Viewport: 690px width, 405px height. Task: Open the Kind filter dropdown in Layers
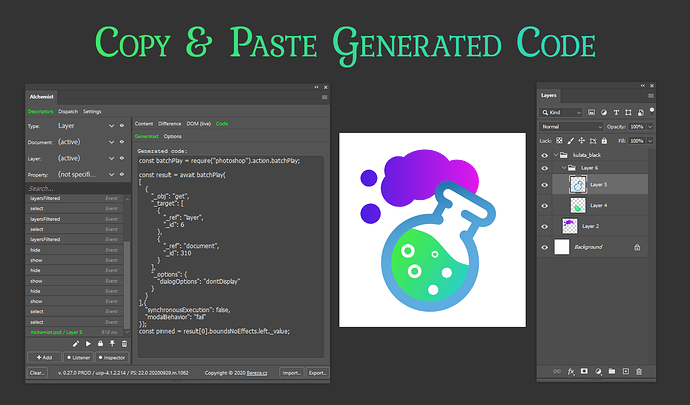(x=561, y=113)
